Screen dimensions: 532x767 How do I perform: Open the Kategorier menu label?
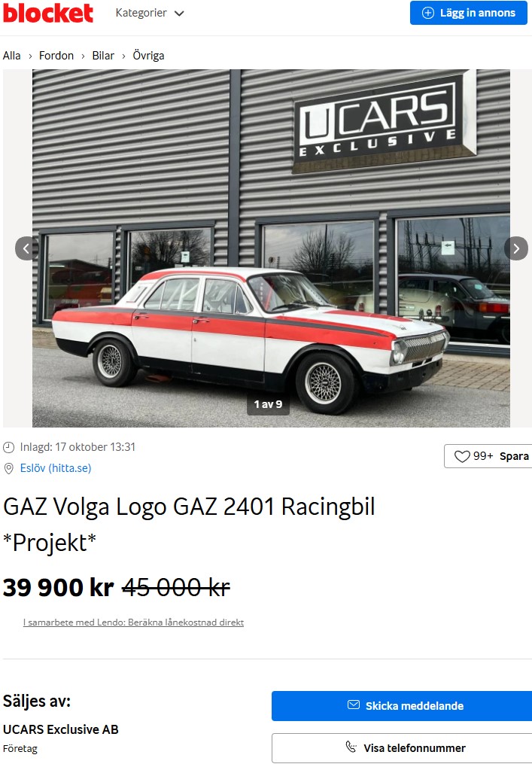pyautogui.click(x=141, y=13)
